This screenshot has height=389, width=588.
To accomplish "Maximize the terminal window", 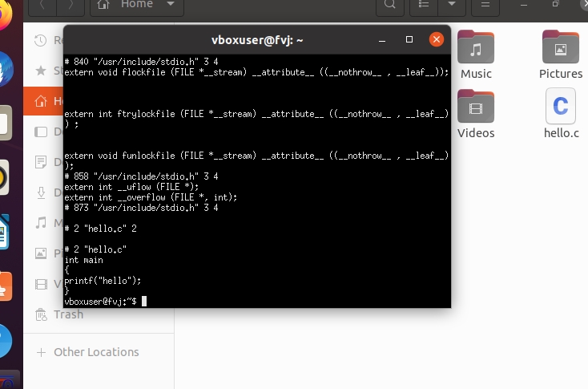I will (409, 39).
